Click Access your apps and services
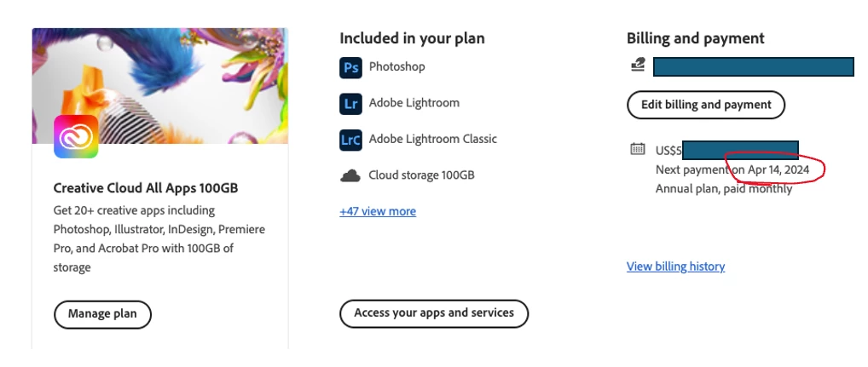 434,313
